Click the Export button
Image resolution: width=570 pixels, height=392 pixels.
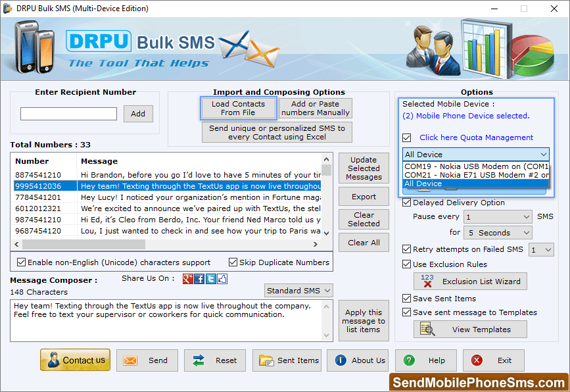364,197
